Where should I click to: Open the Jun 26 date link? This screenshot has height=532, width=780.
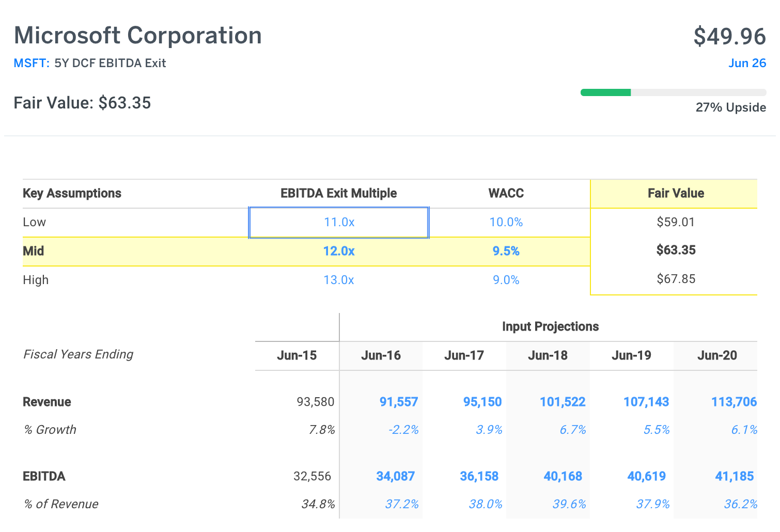[x=747, y=63]
